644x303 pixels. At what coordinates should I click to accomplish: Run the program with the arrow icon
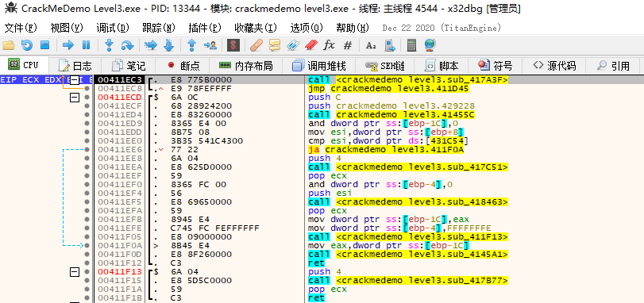pos(67,45)
